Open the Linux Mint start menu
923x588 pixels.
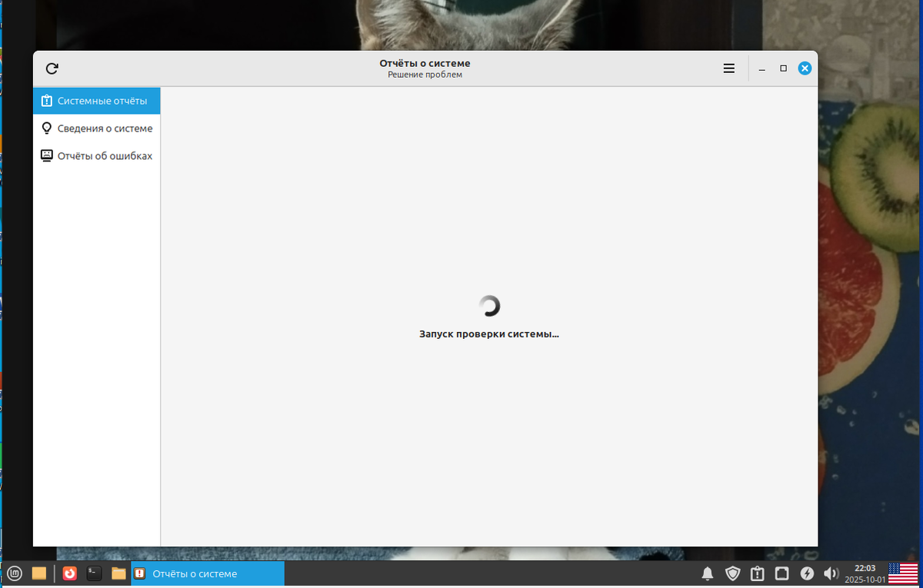tap(15, 573)
